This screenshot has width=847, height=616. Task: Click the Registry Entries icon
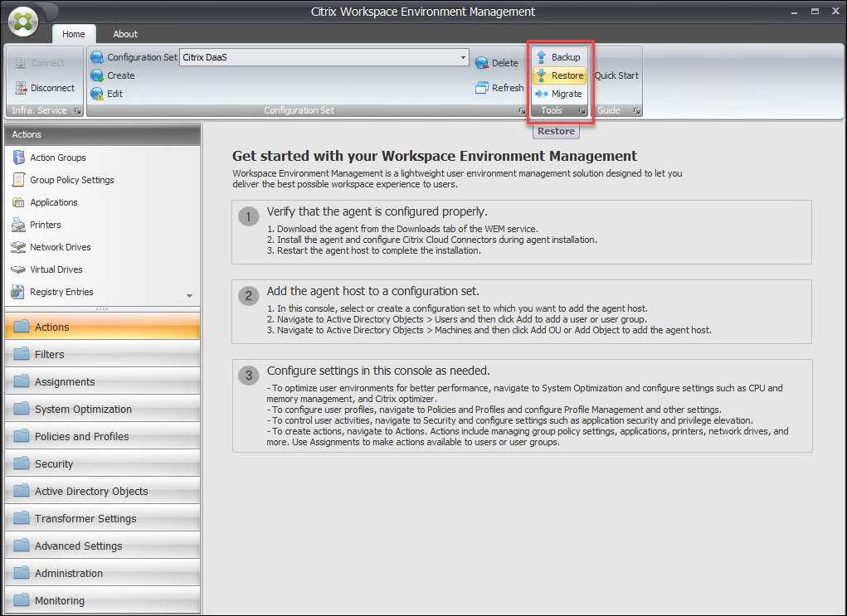pyautogui.click(x=17, y=292)
